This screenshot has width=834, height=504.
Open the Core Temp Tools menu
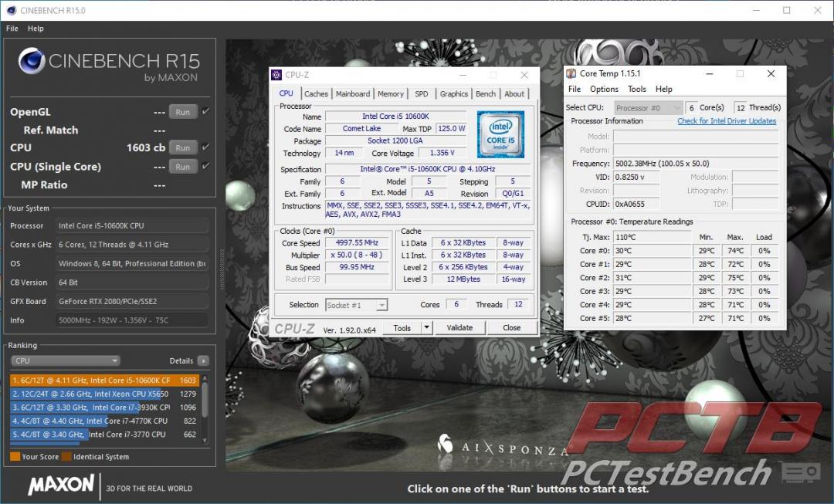coord(636,89)
